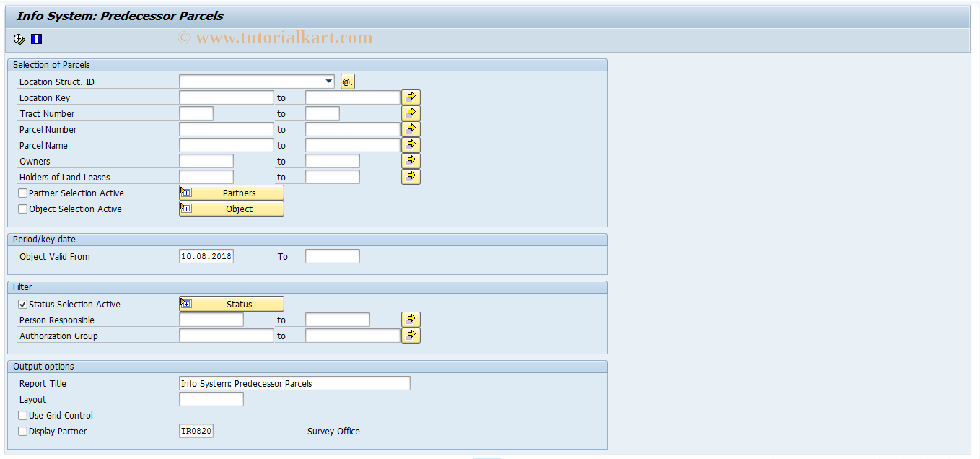Open the program information icon
Image resolution: width=980 pixels, height=459 pixels.
[x=36, y=40]
